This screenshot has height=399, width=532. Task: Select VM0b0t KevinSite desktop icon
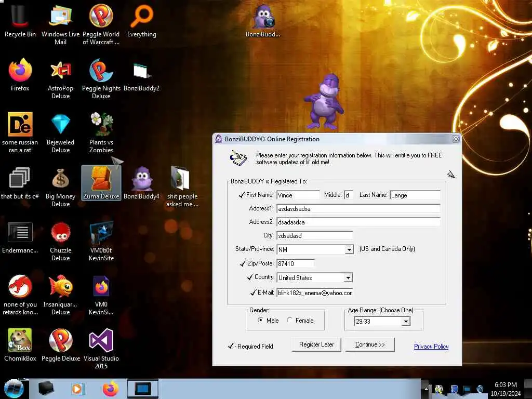(101, 241)
